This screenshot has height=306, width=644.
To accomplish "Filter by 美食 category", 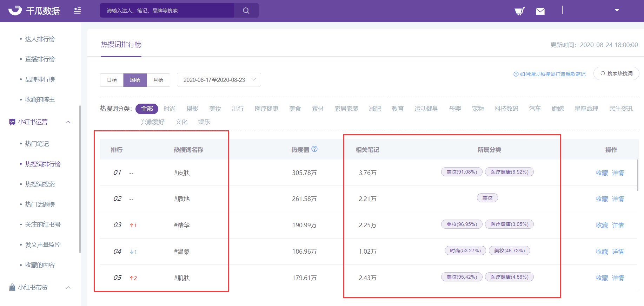I will click(x=295, y=109).
